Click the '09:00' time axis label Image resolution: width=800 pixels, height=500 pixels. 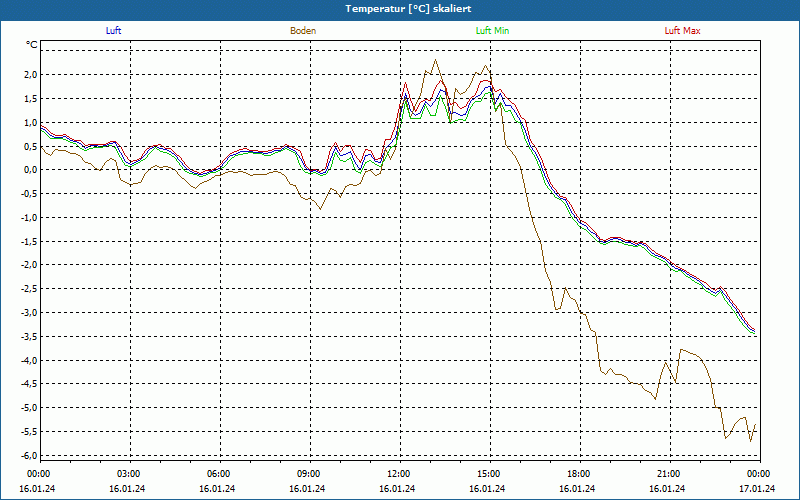click(308, 474)
